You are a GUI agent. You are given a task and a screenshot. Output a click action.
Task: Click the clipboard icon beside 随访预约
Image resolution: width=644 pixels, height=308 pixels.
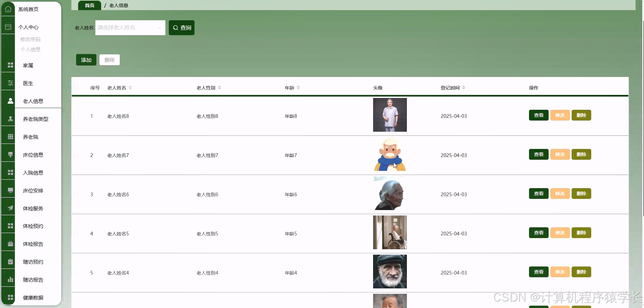pos(10,261)
